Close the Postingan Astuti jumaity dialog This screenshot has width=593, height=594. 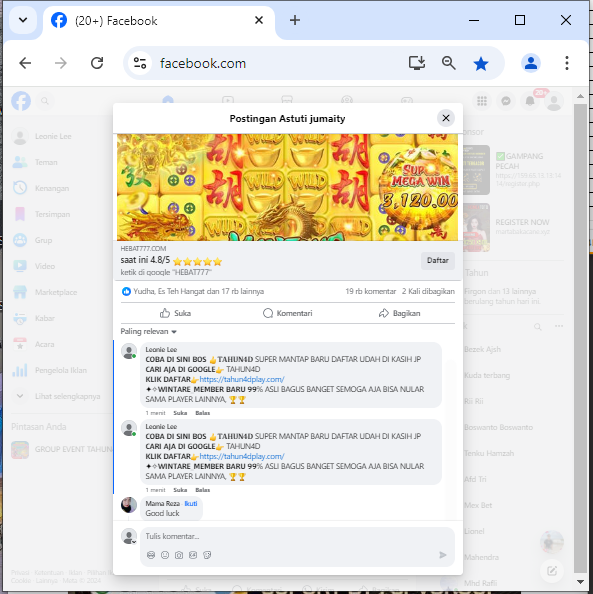click(446, 118)
